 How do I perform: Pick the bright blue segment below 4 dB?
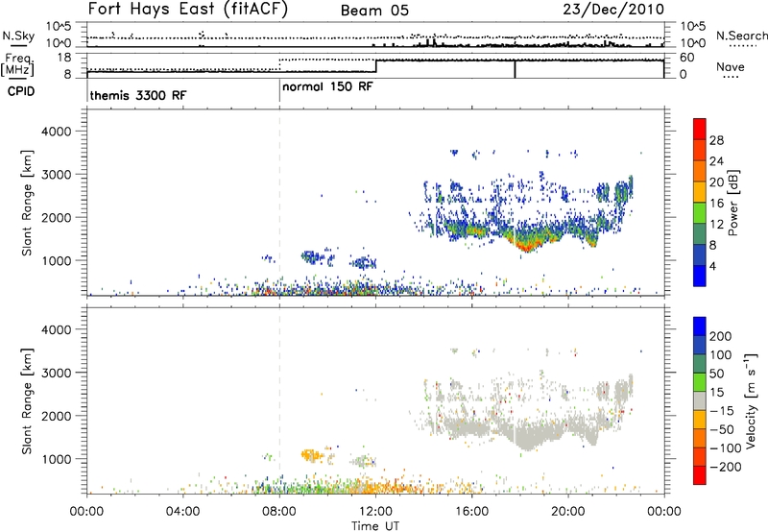pyautogui.click(x=700, y=276)
